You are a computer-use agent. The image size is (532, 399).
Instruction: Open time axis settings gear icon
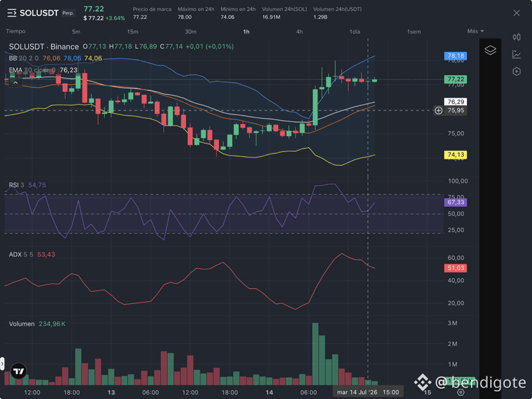pos(461,392)
